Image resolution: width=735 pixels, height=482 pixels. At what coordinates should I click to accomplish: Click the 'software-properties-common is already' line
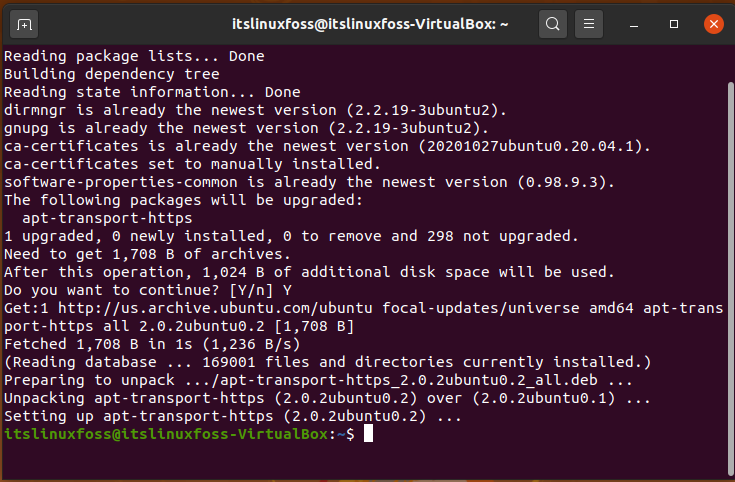point(309,182)
